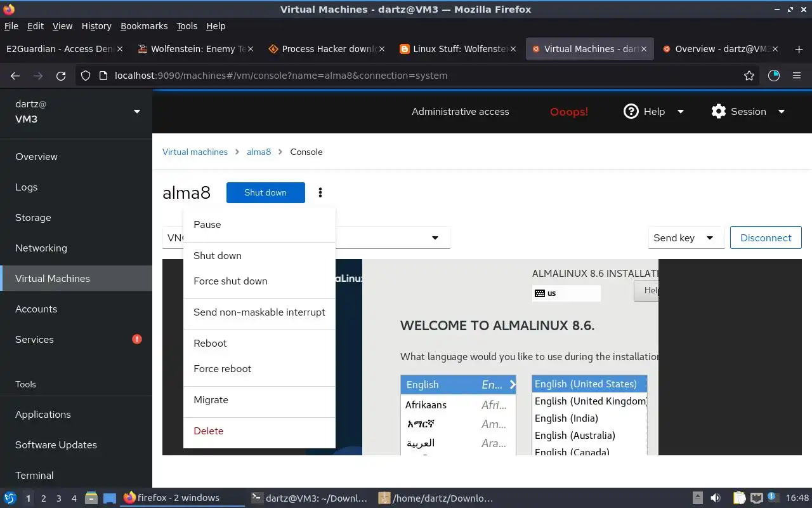Expand the Send key dropdown
Viewport: 812px width, 508px height.
click(686, 237)
